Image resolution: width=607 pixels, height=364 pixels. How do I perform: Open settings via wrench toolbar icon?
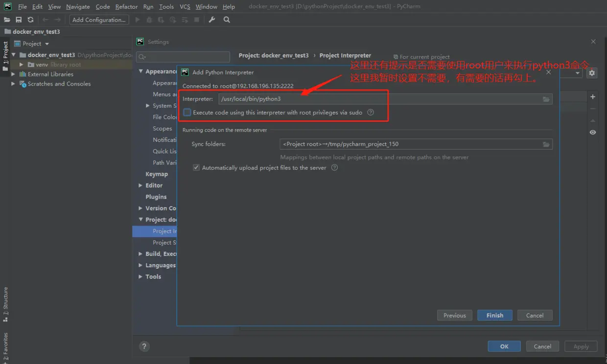(212, 20)
